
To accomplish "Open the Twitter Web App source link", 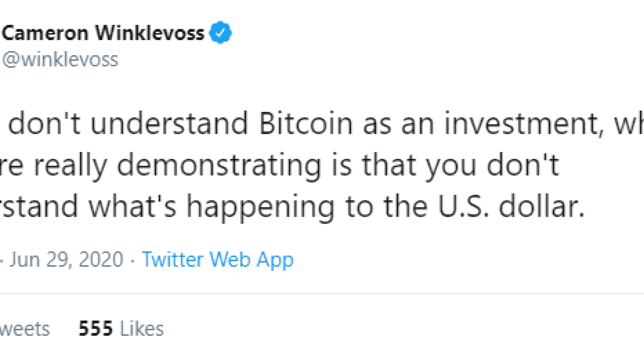I will [218, 260].
